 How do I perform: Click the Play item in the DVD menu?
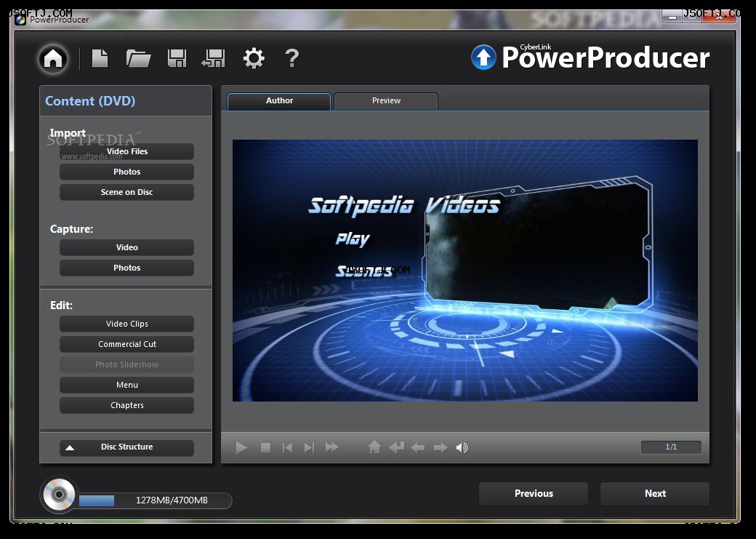coord(353,239)
